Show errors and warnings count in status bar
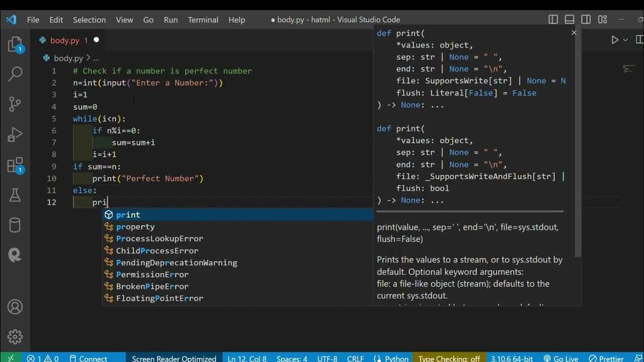 point(43,358)
